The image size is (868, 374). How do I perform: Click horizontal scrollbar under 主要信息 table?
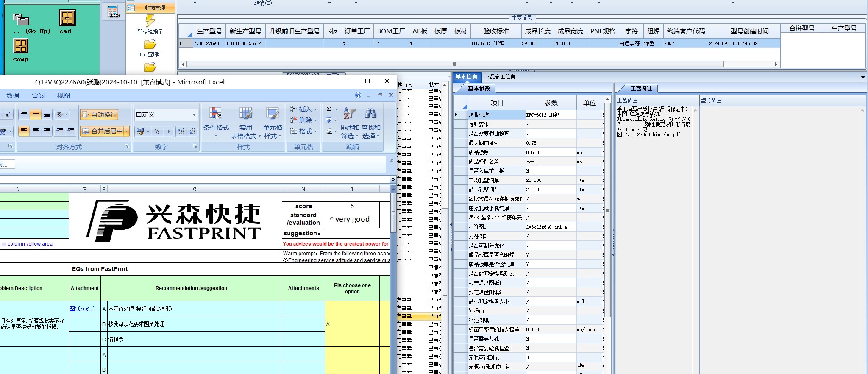click(x=455, y=64)
